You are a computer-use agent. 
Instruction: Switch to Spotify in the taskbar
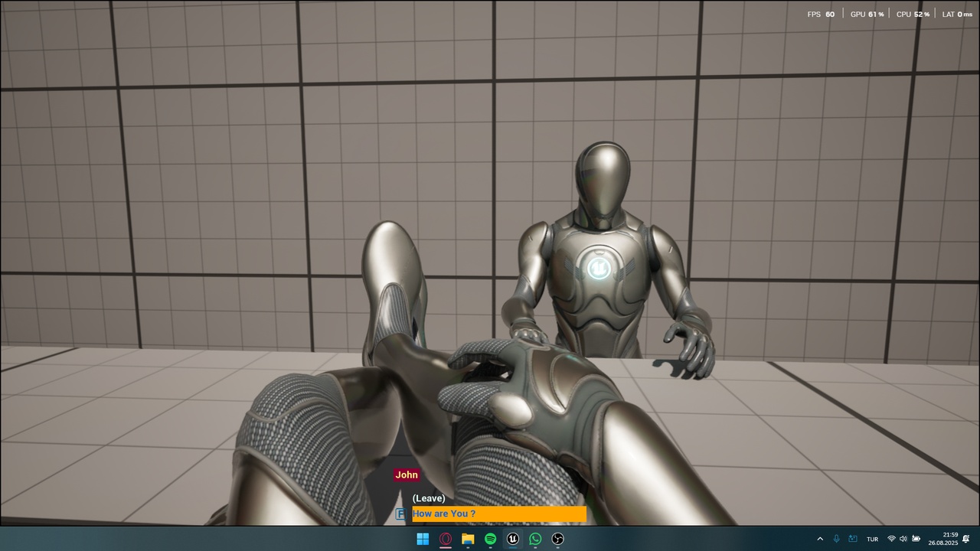coord(490,539)
